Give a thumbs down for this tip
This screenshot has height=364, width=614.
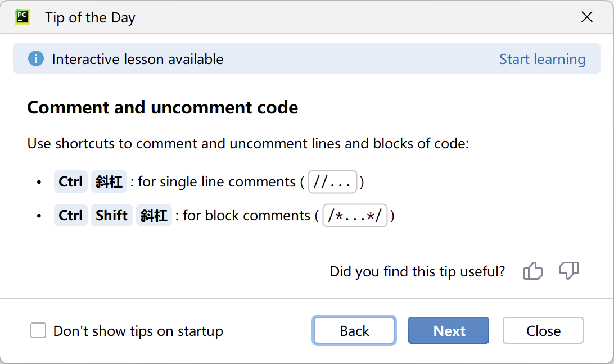(x=569, y=271)
